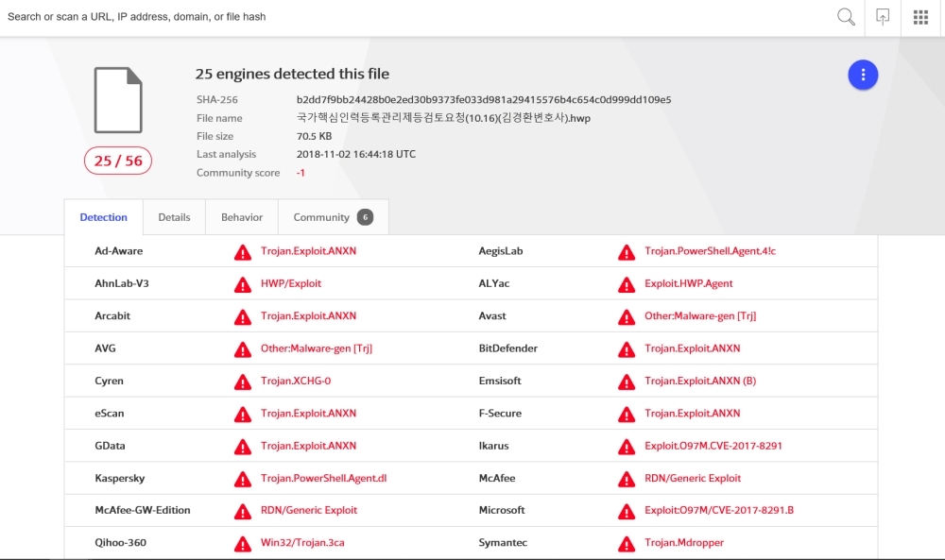Open the Behavior tab
Image resolution: width=945 pixels, height=560 pixels.
(242, 217)
